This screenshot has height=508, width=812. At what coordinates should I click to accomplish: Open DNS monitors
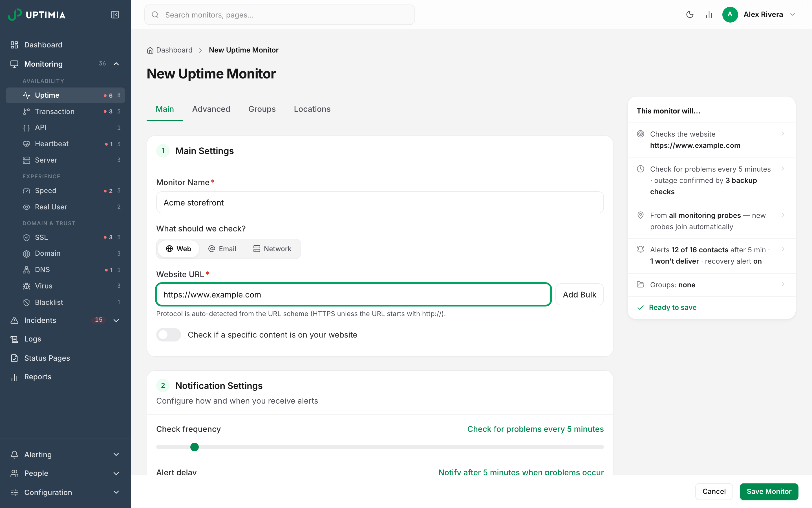[x=65, y=270]
